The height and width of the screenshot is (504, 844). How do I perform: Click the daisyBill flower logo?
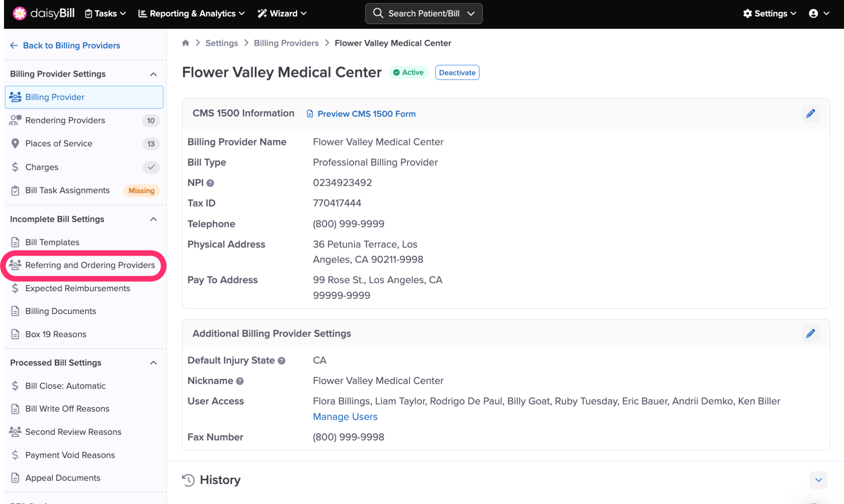click(x=19, y=13)
